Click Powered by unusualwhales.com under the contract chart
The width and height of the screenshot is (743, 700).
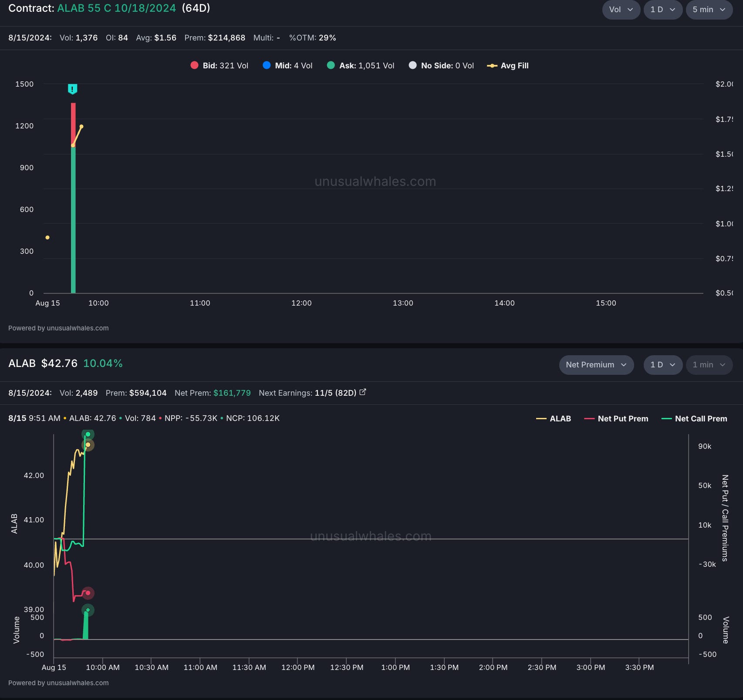(58, 328)
